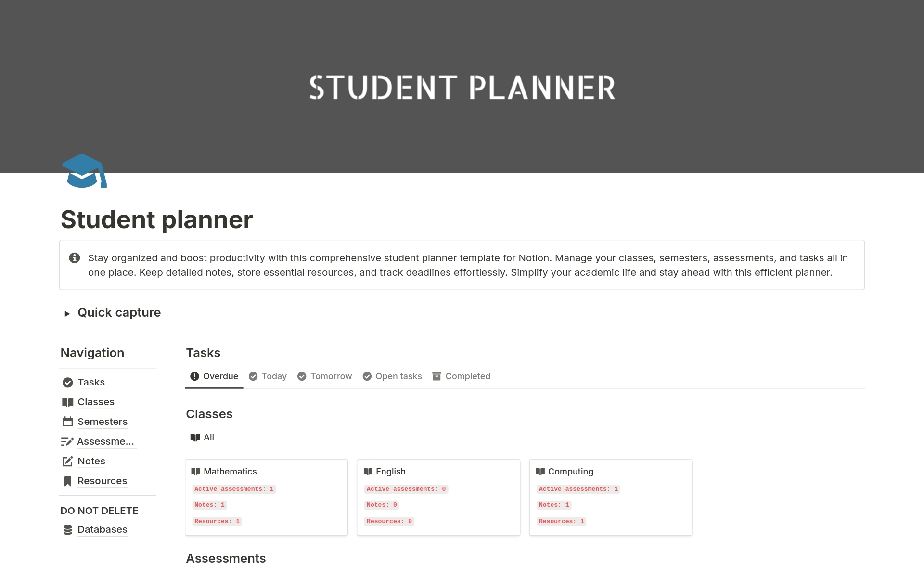
Task: Select the Overdue tasks tab
Action: click(214, 376)
